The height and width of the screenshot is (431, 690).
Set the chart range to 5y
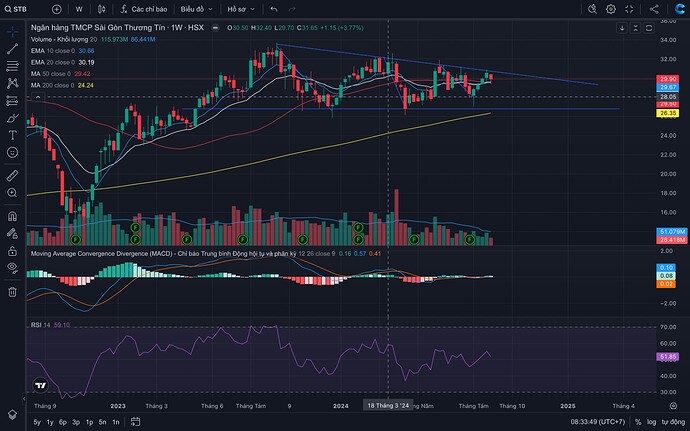tap(37, 422)
